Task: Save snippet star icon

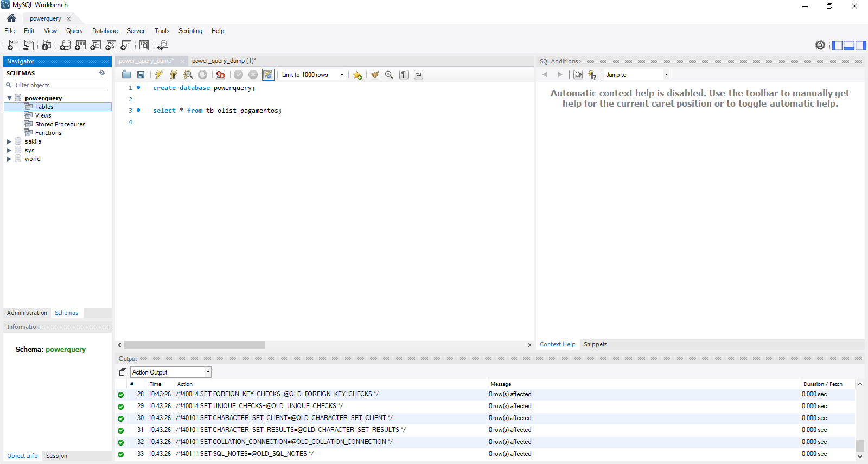Action: coord(357,75)
